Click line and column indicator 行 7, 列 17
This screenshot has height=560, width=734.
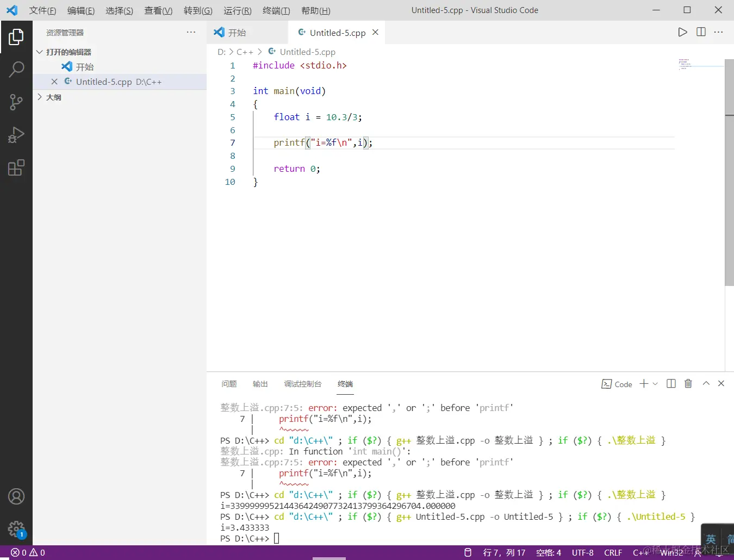(x=504, y=552)
